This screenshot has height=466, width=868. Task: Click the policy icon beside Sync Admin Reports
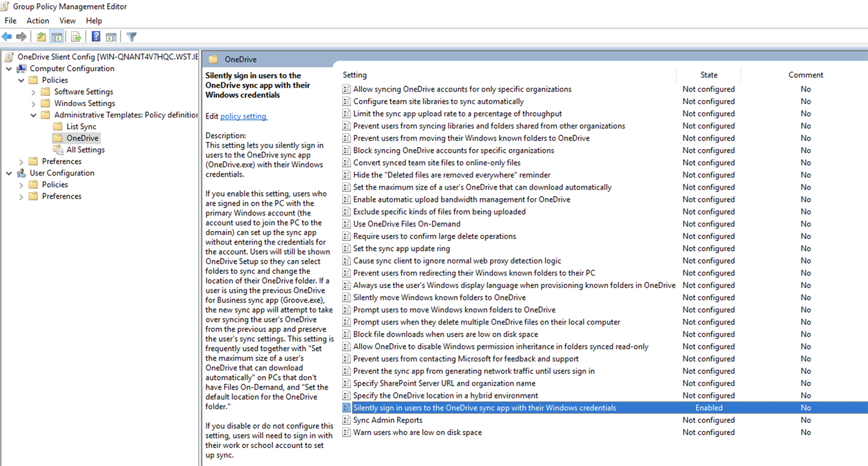click(x=346, y=420)
